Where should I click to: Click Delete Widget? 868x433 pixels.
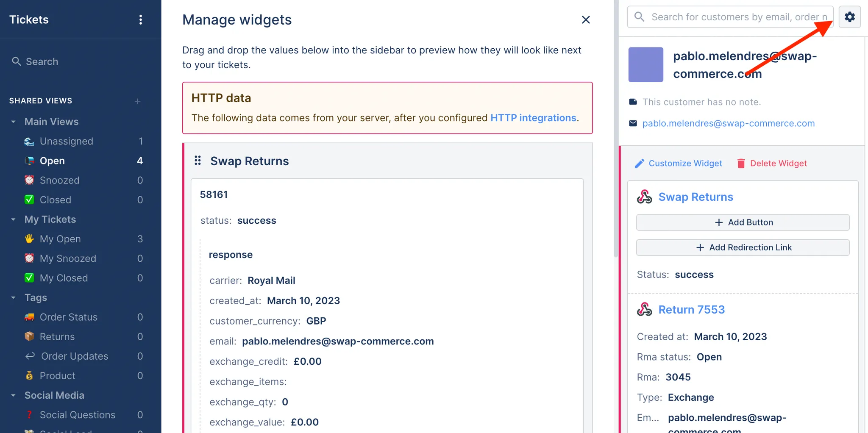(x=778, y=164)
